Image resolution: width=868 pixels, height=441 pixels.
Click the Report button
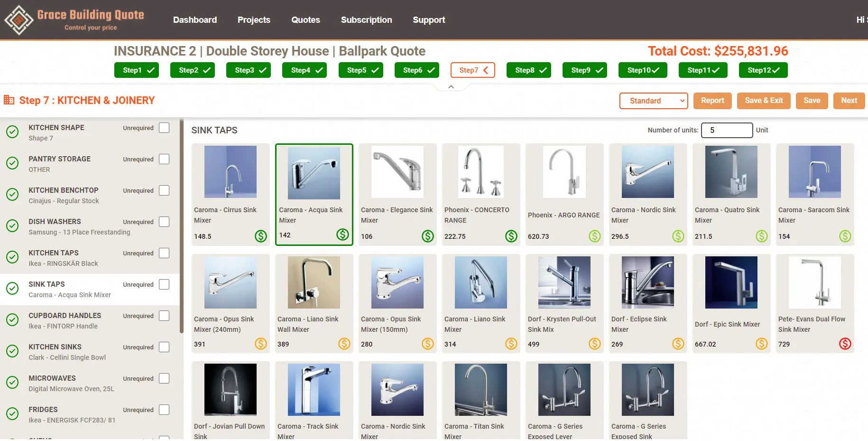pyautogui.click(x=712, y=101)
